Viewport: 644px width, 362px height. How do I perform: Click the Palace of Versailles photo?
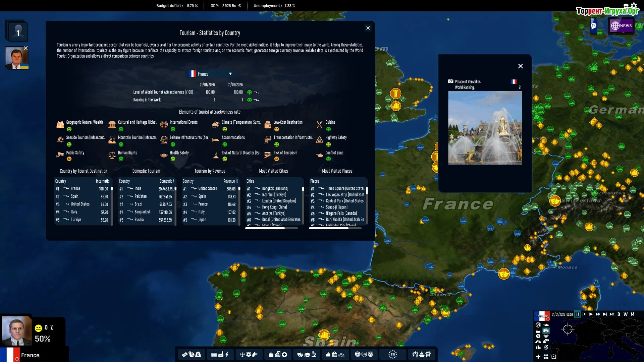click(x=485, y=128)
